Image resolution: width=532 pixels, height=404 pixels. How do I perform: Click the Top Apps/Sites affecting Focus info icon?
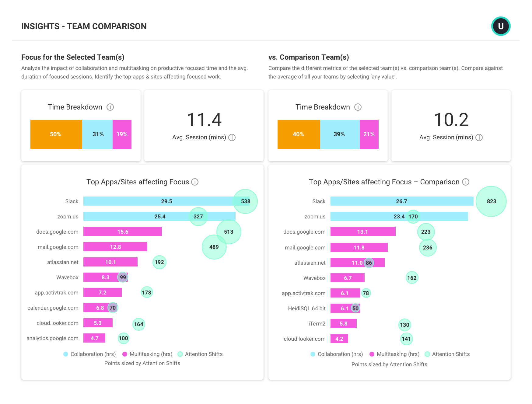point(195,182)
